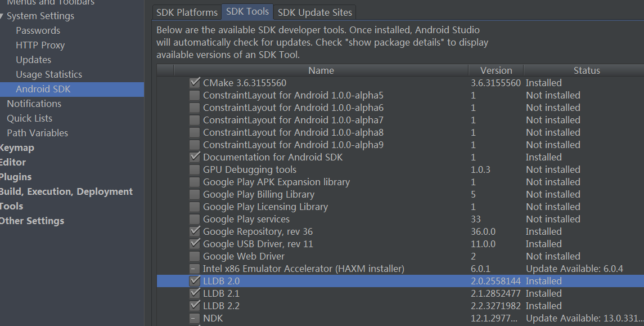Enable the Google Web Driver checkbox
This screenshot has height=326, width=644.
click(x=195, y=256)
